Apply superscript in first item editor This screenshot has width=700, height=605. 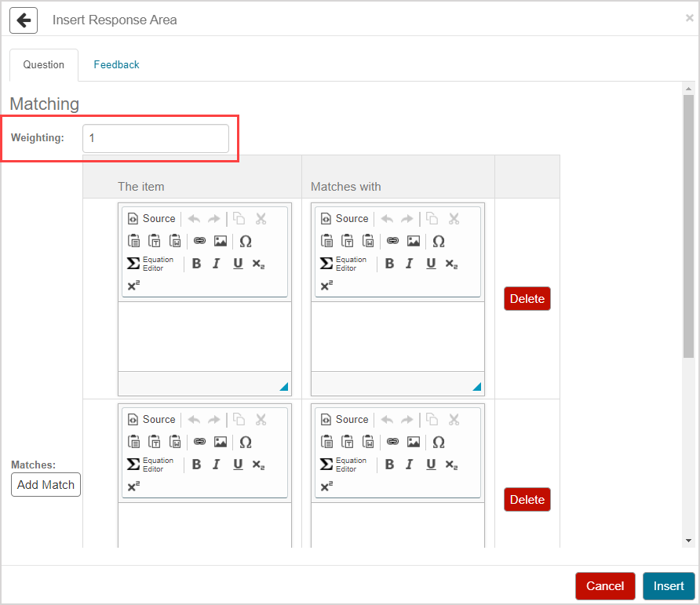[x=133, y=286]
